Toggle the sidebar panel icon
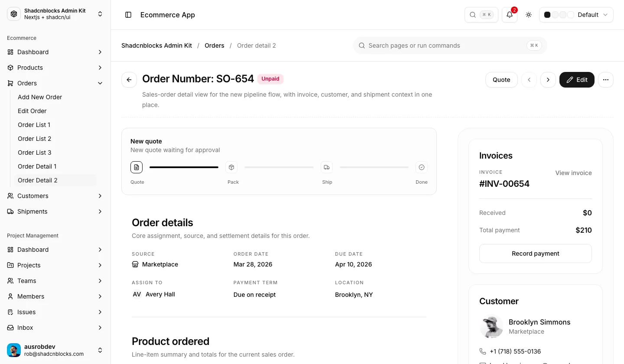 tap(128, 15)
